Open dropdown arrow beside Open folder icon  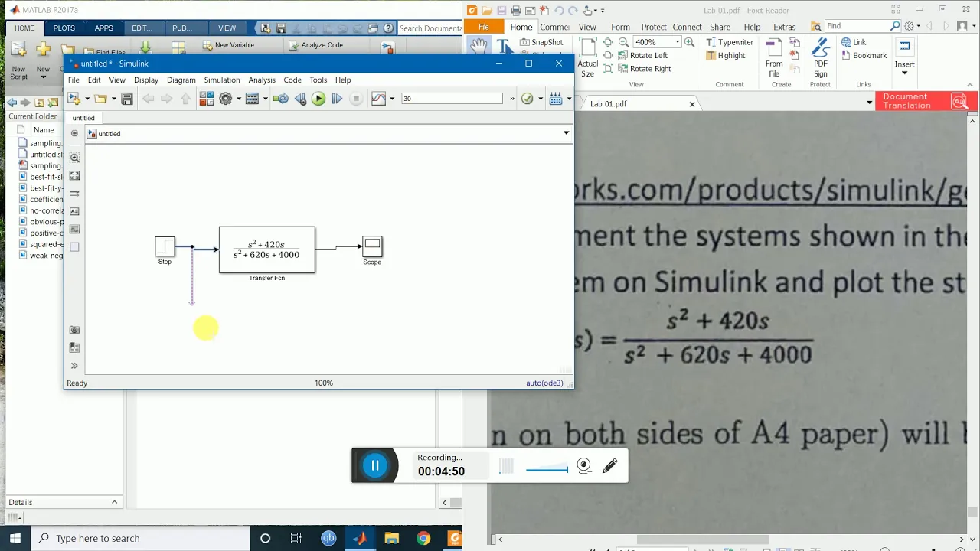113,99
